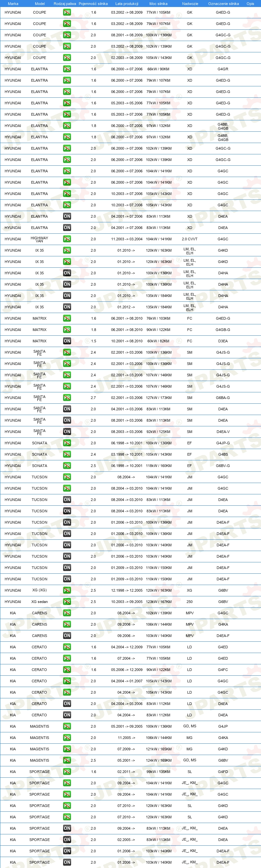Select model cell XG sedan
Screen dimensions: 261x868
click(39, 601)
